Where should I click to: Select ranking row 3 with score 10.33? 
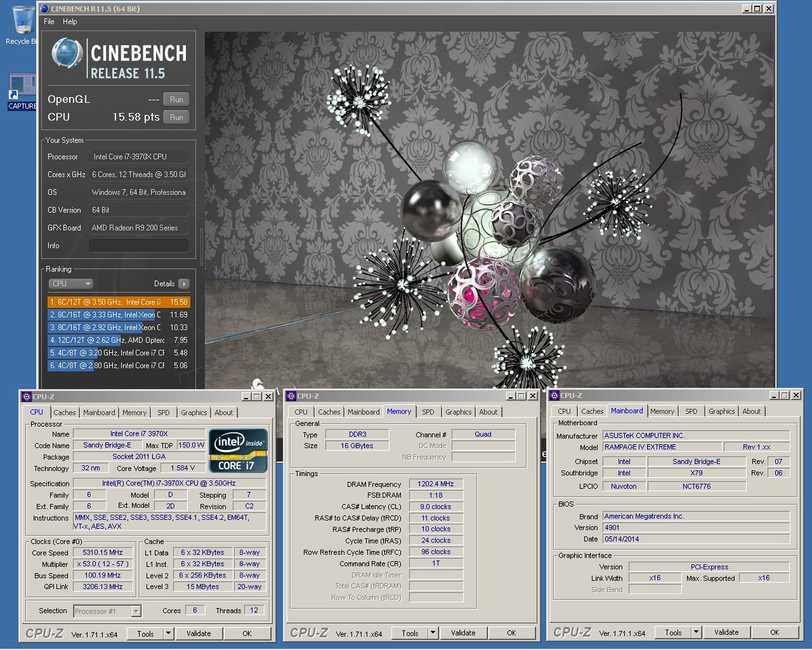pyautogui.click(x=119, y=328)
